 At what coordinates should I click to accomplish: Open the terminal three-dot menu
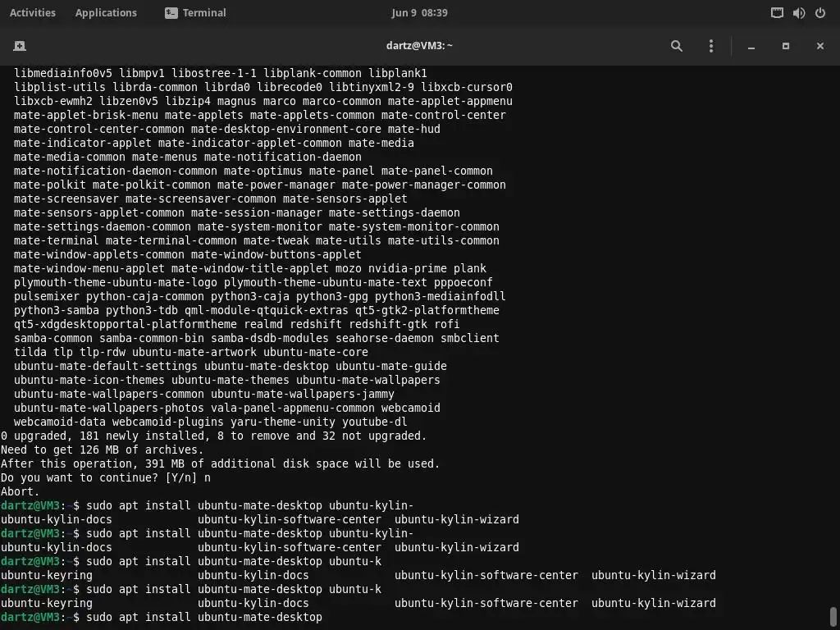(x=711, y=46)
